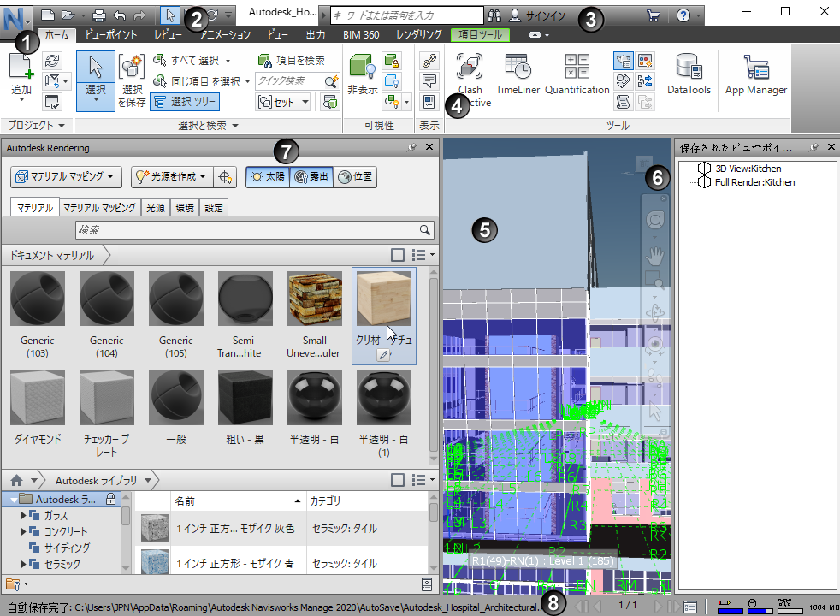
Task: Expand the ガラス library folder
Action: (24, 515)
